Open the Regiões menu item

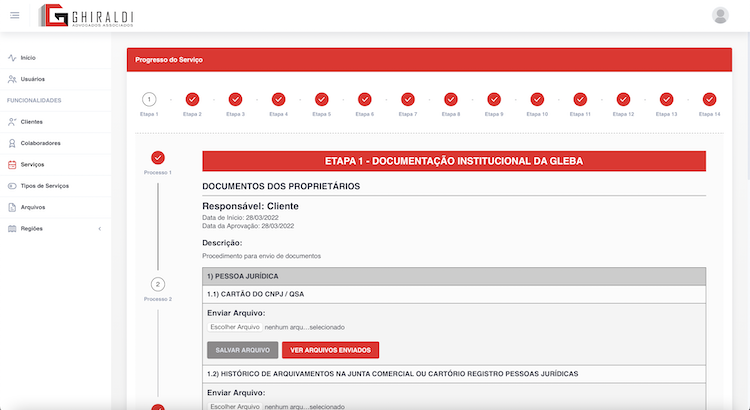coord(55,229)
